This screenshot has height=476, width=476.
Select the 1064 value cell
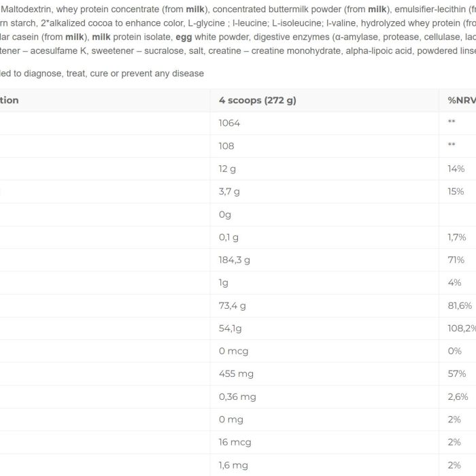[324, 123]
